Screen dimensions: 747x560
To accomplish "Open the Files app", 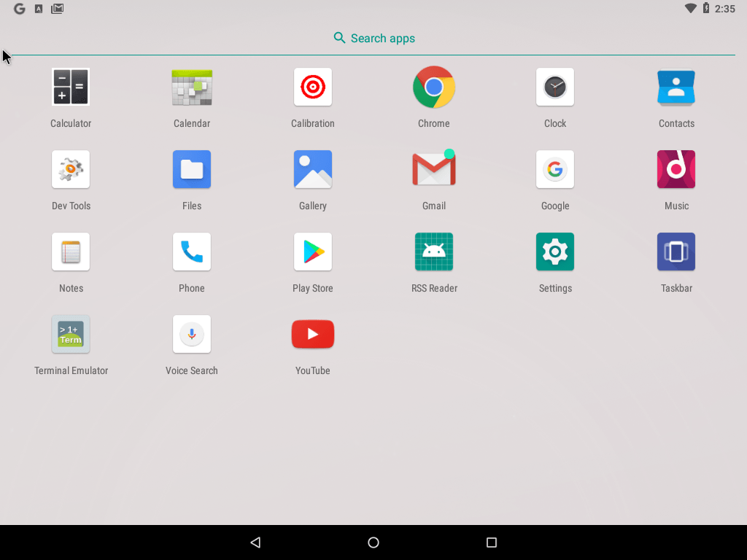I will 192,169.
